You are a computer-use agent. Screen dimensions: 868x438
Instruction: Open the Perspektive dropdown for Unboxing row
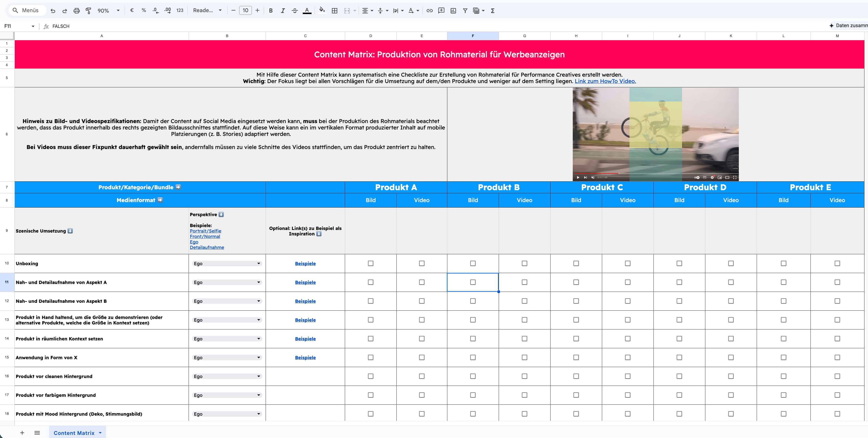pos(258,263)
